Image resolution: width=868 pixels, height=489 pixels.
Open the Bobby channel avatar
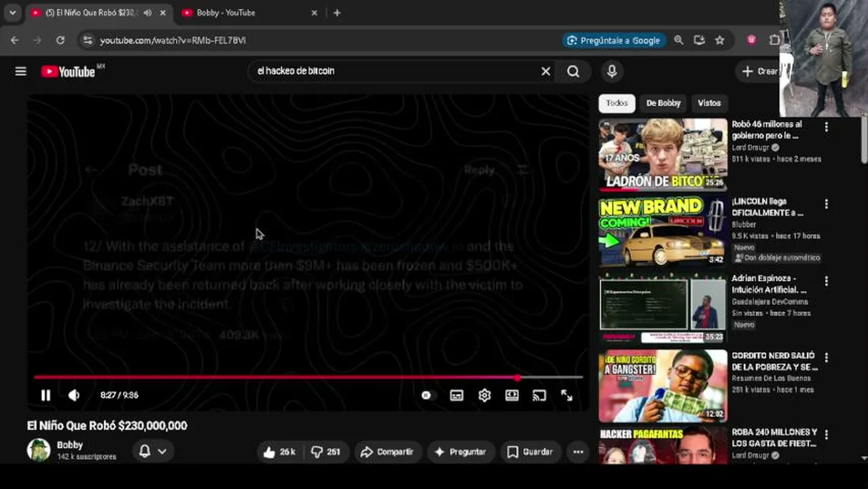[x=39, y=450]
